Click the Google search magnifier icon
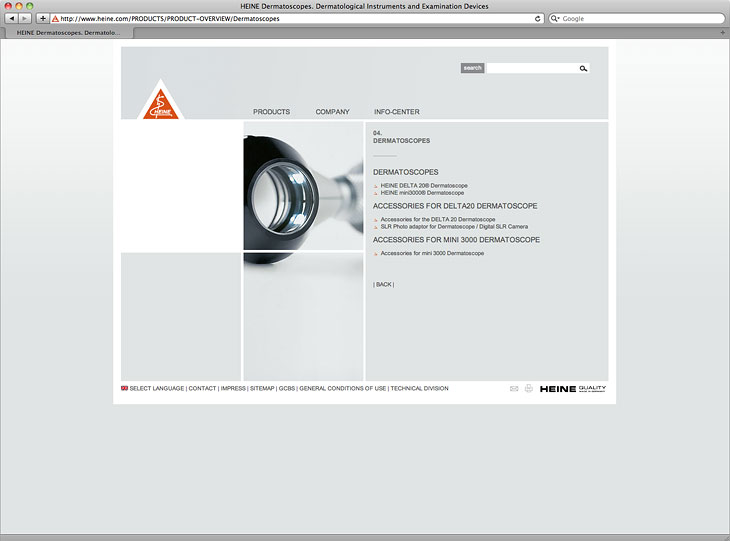The width and height of the screenshot is (730, 541). coord(554,19)
